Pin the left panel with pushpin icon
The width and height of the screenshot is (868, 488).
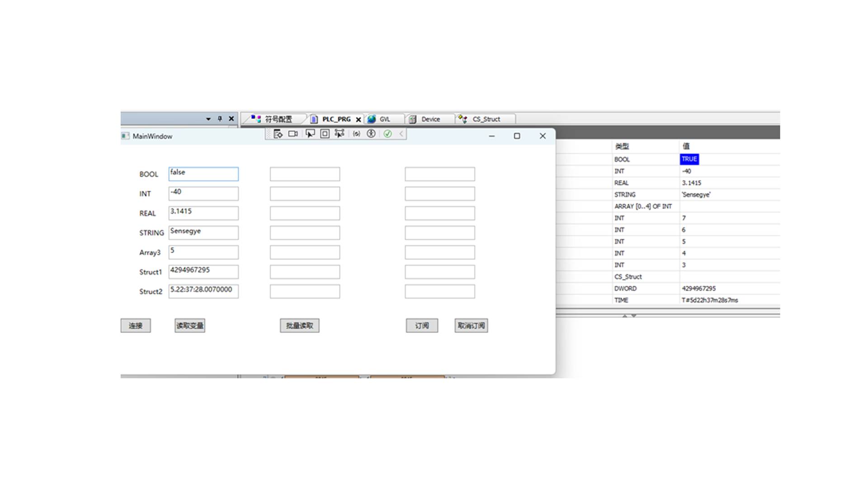pyautogui.click(x=220, y=119)
